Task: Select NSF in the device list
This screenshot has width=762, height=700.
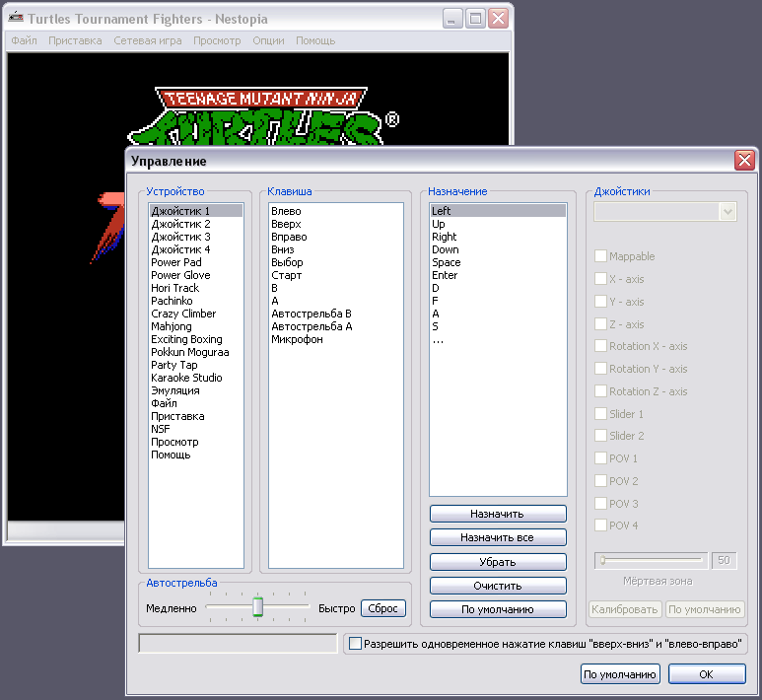Action: coord(196,429)
